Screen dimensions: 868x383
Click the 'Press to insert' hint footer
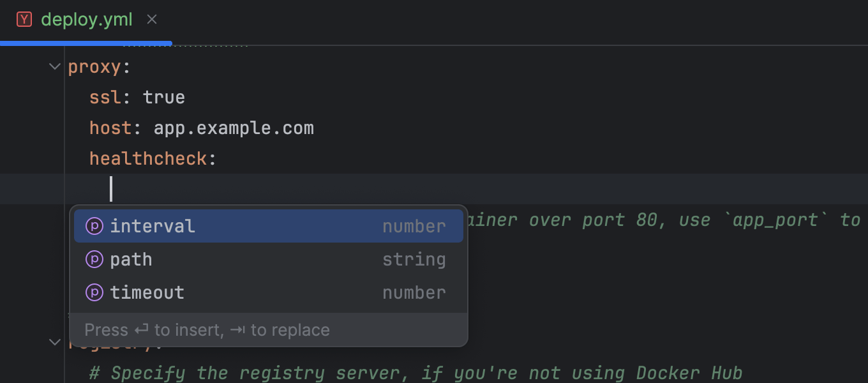(x=207, y=330)
